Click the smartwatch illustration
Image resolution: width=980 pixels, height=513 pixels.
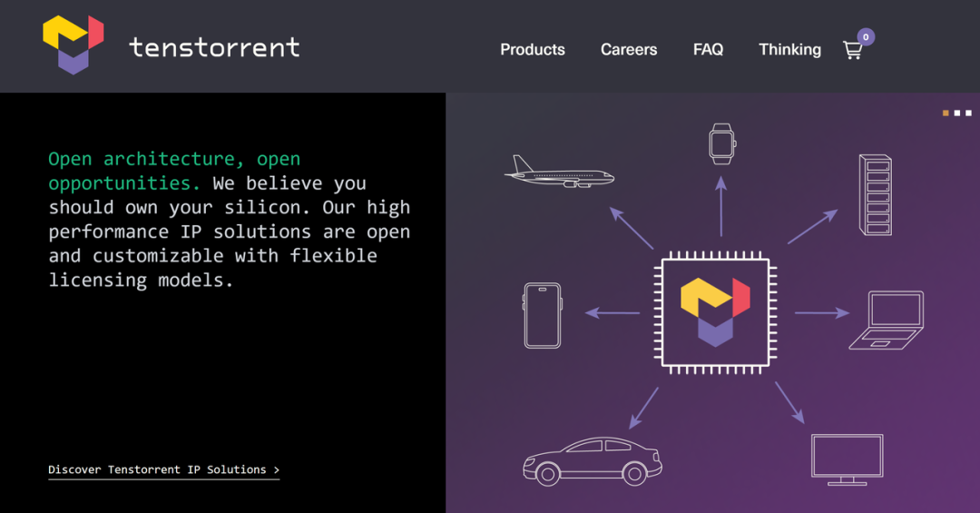722,143
